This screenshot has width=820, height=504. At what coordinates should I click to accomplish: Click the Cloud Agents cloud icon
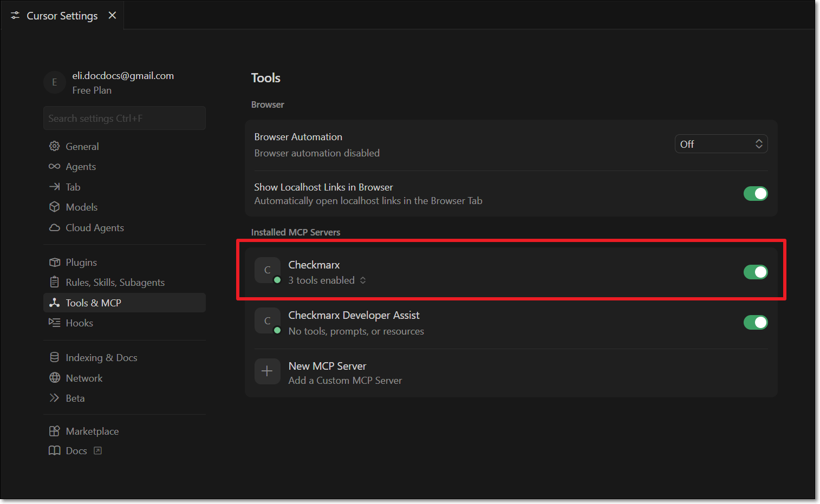click(x=54, y=228)
